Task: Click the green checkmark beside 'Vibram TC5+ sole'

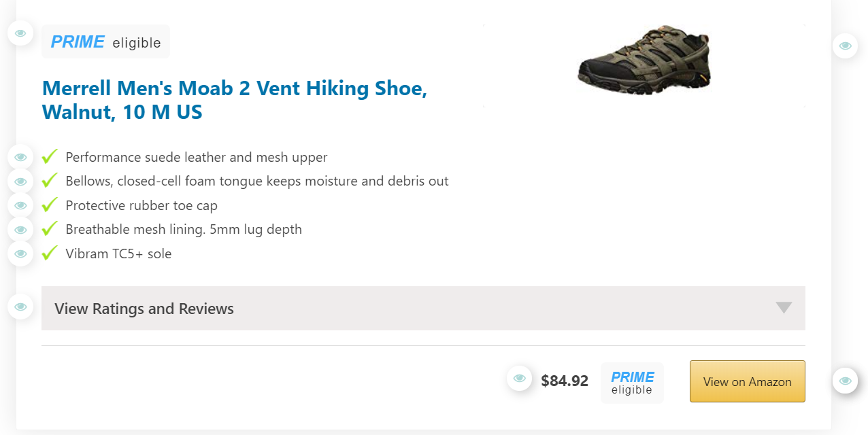Action: 49,252
